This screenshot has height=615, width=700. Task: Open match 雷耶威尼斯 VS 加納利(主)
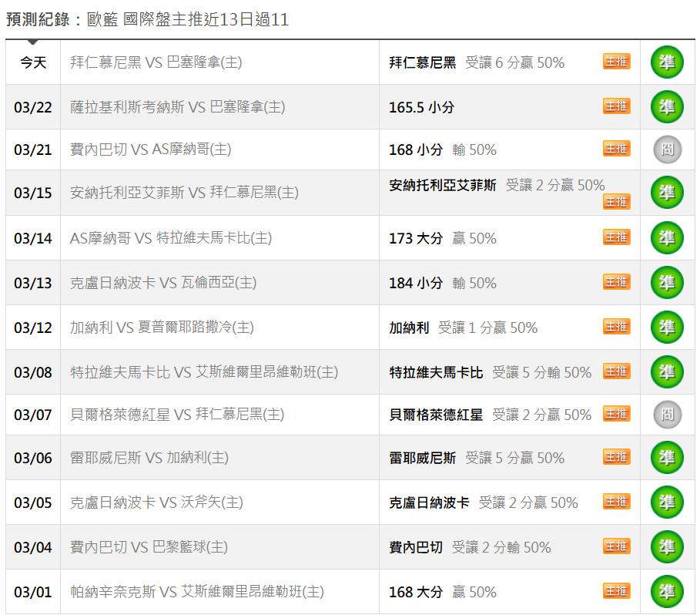click(149, 457)
